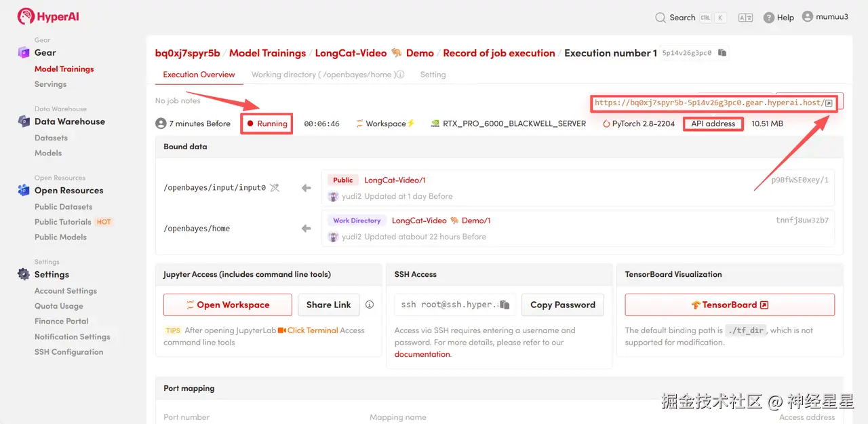868x424 pixels.
Task: Follow Record of job execution breadcrumb
Action: pos(499,53)
